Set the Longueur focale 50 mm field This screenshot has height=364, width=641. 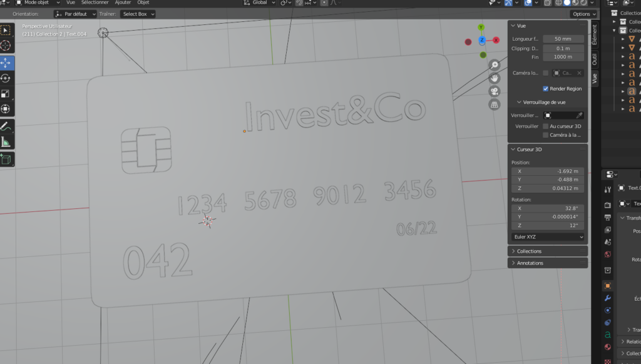pyautogui.click(x=563, y=39)
